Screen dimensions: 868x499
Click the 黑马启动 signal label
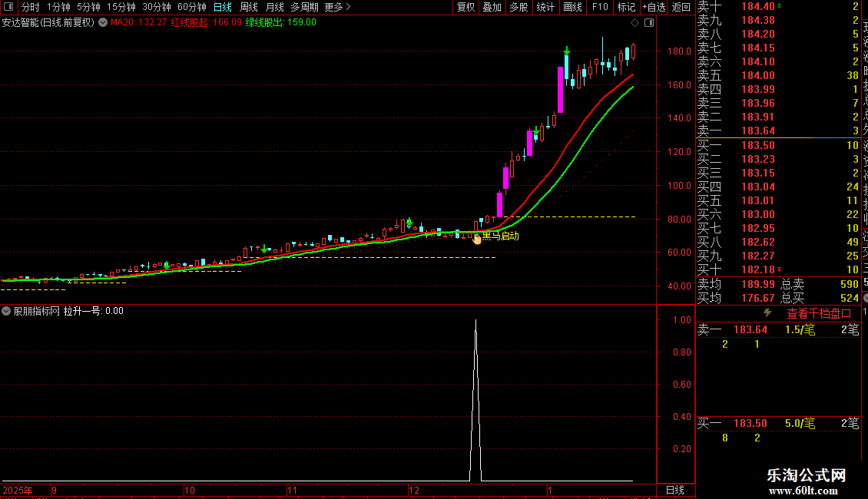pyautogui.click(x=500, y=236)
